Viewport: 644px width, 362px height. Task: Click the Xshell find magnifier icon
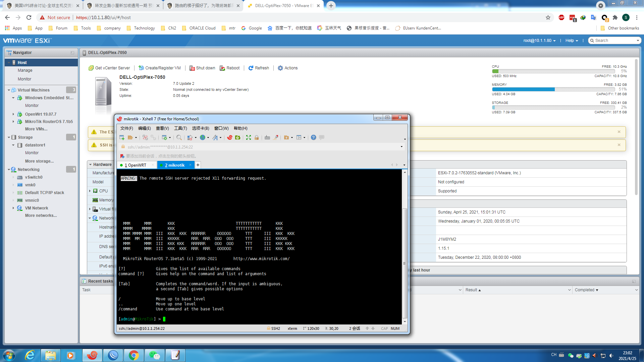click(179, 137)
